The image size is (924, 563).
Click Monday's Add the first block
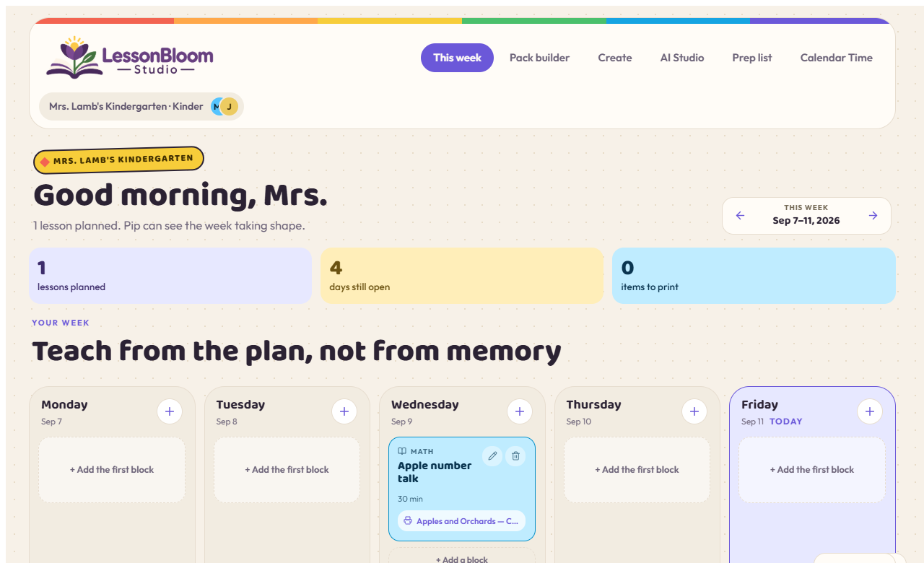tap(112, 470)
